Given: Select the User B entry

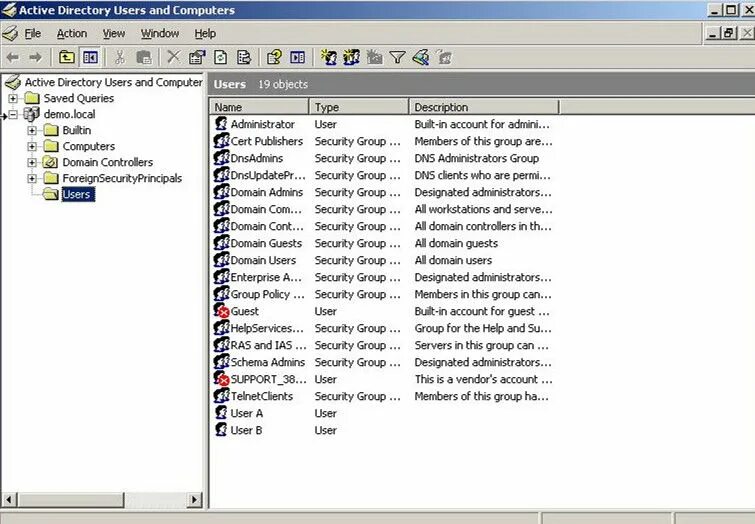Looking at the screenshot, I should coord(246,430).
